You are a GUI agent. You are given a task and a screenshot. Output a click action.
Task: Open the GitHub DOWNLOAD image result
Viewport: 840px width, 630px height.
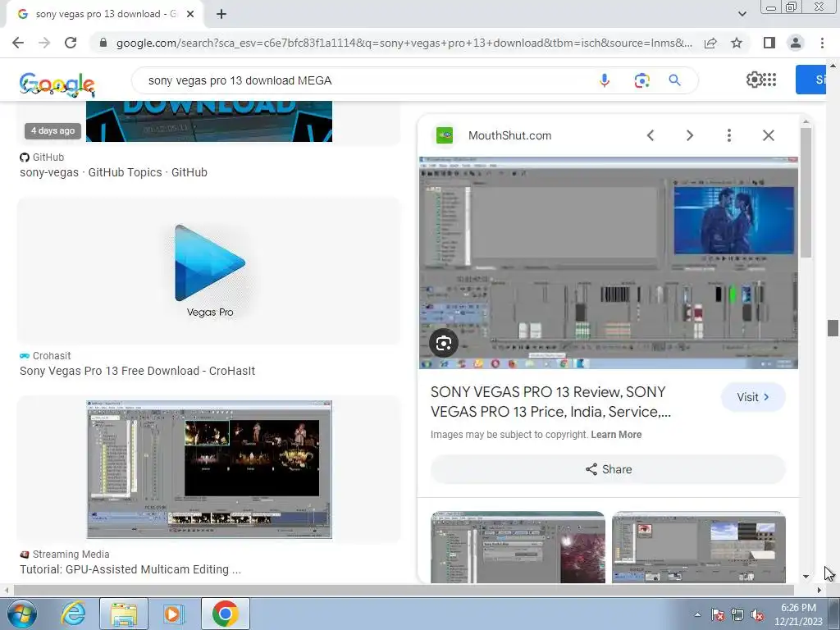(209, 121)
